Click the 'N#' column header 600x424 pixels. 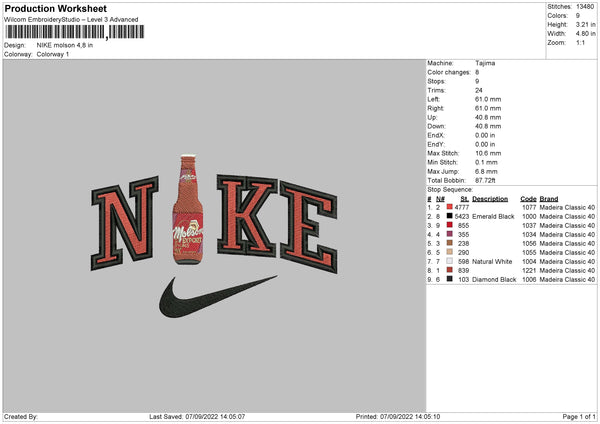[440, 199]
